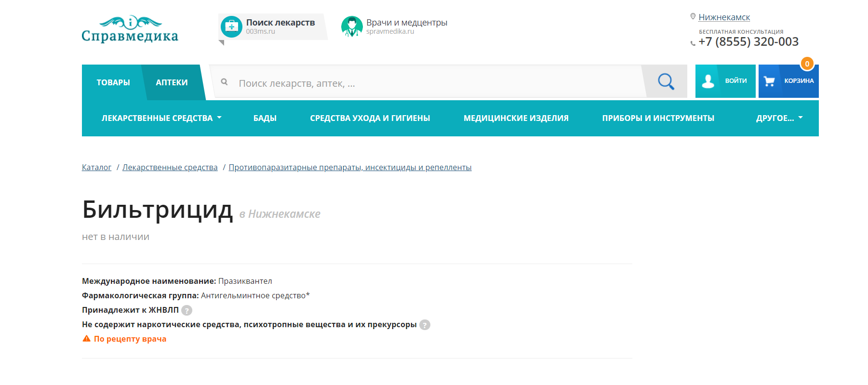Change city via Нижнекамск link
The image size is (868, 385).
tap(724, 17)
